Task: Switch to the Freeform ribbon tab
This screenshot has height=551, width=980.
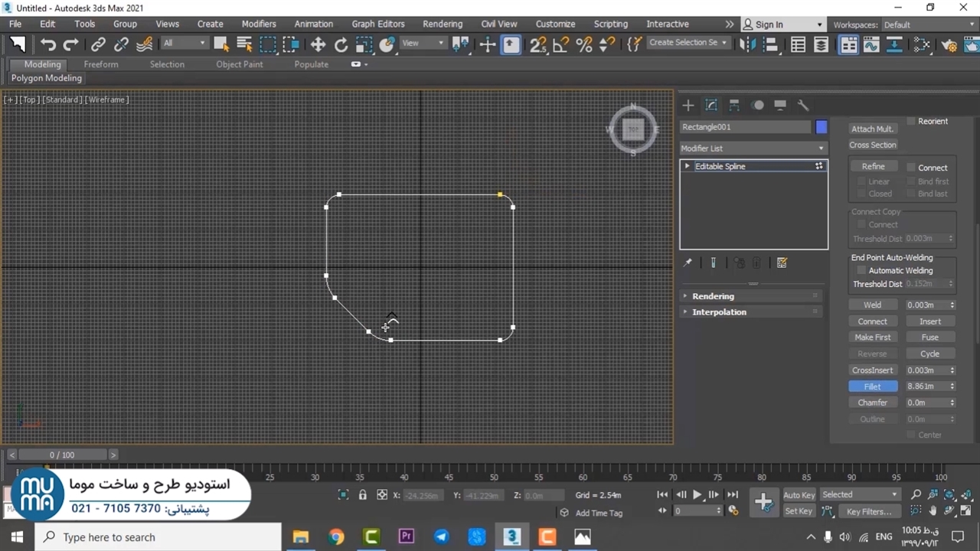Action: click(x=101, y=64)
